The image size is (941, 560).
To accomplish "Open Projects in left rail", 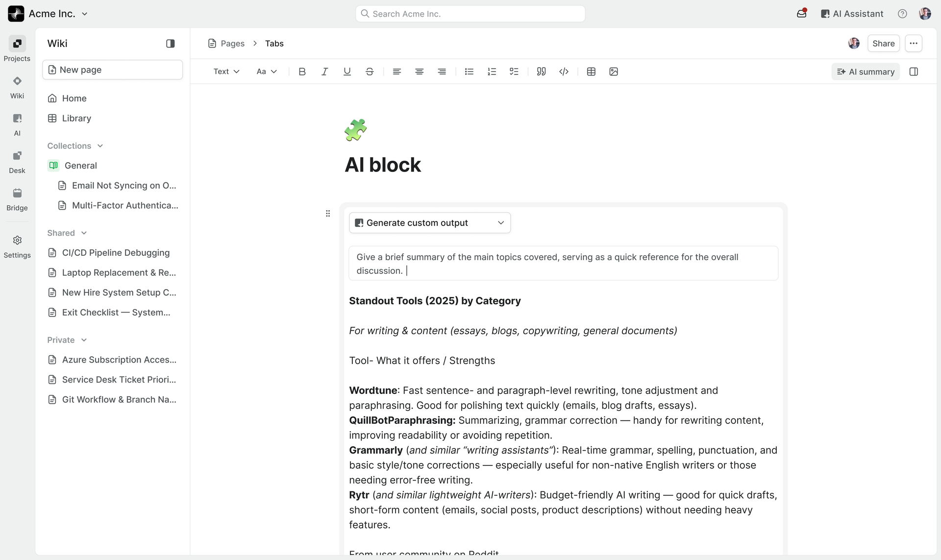I will point(17,49).
